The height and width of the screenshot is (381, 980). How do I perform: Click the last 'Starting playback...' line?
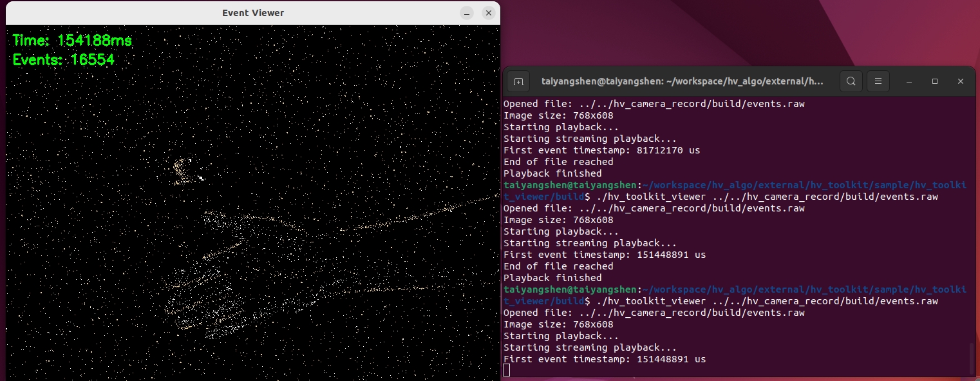[x=561, y=336]
